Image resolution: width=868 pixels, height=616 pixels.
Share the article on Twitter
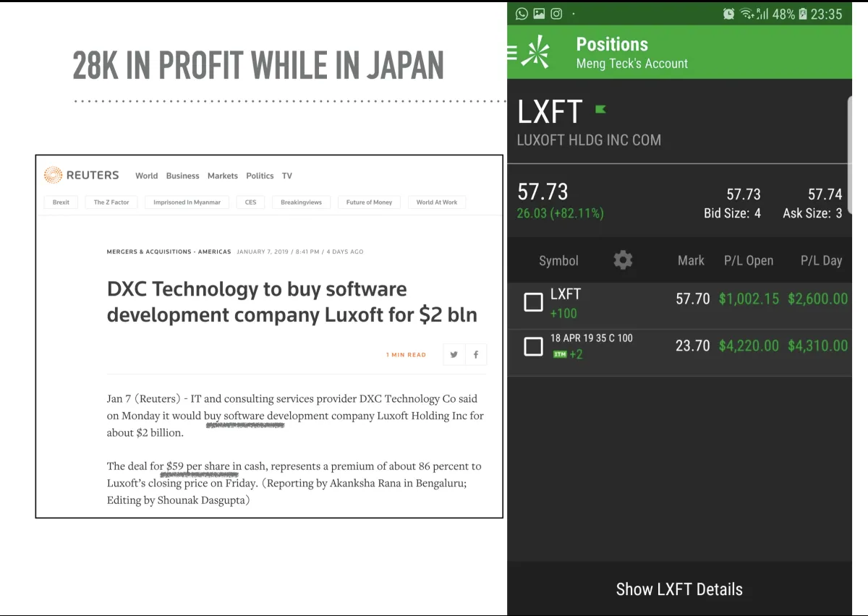click(x=454, y=354)
